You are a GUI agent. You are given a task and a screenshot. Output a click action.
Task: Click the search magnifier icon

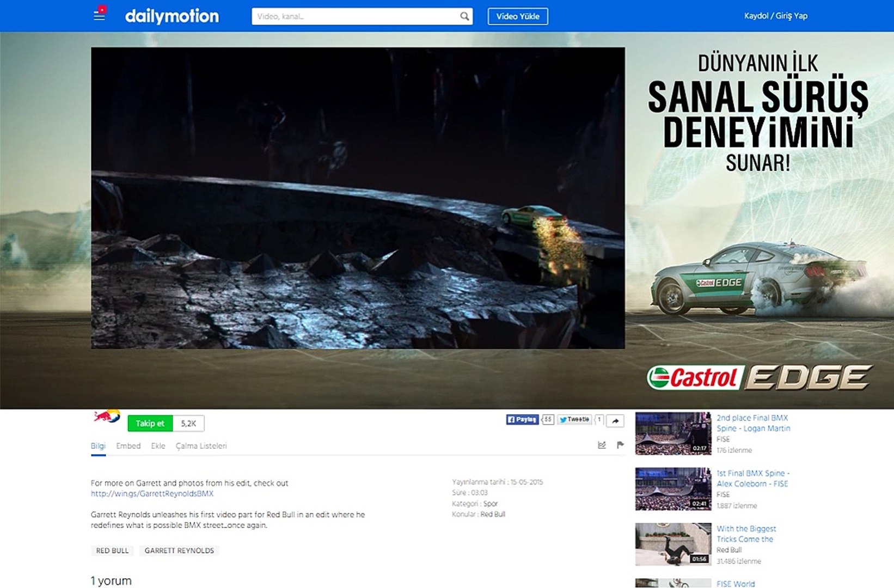click(463, 16)
